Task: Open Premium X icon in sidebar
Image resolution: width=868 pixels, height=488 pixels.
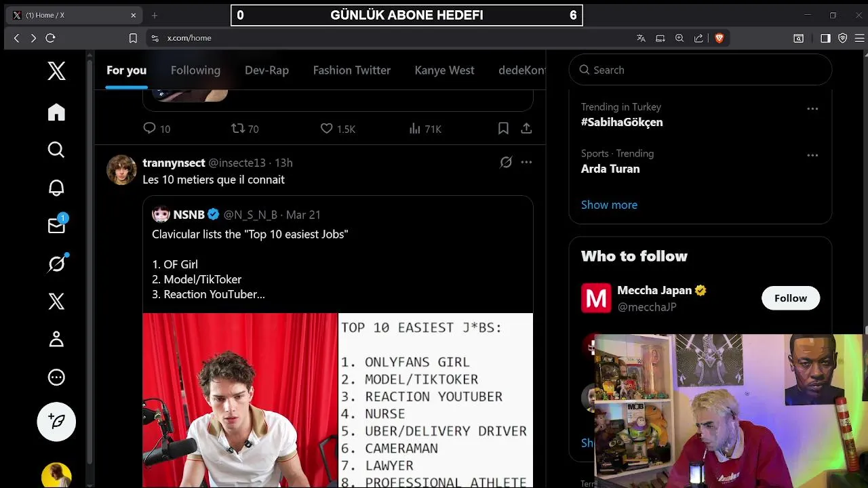Action: click(x=56, y=302)
